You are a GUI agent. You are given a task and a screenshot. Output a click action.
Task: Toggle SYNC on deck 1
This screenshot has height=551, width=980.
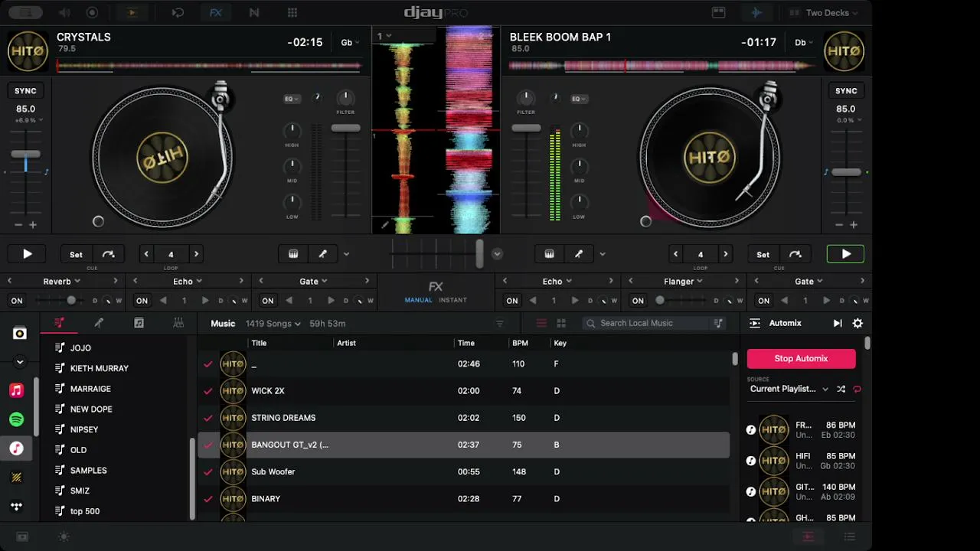click(25, 90)
